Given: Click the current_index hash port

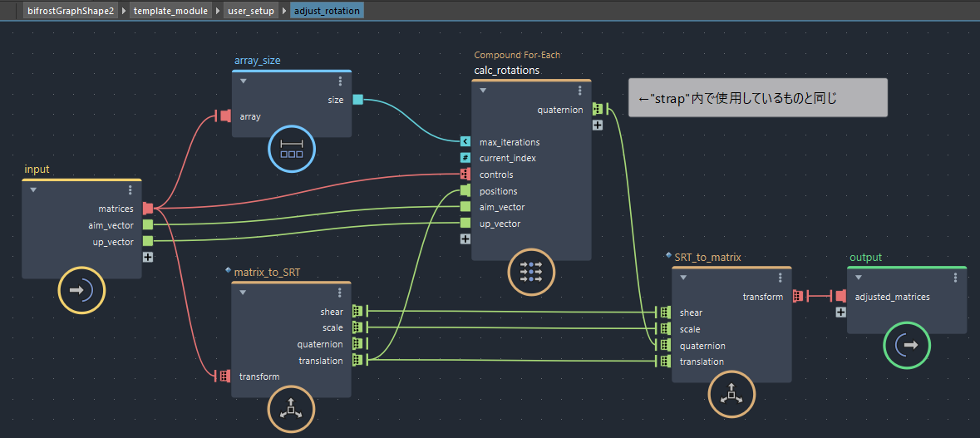Looking at the screenshot, I should tap(465, 158).
